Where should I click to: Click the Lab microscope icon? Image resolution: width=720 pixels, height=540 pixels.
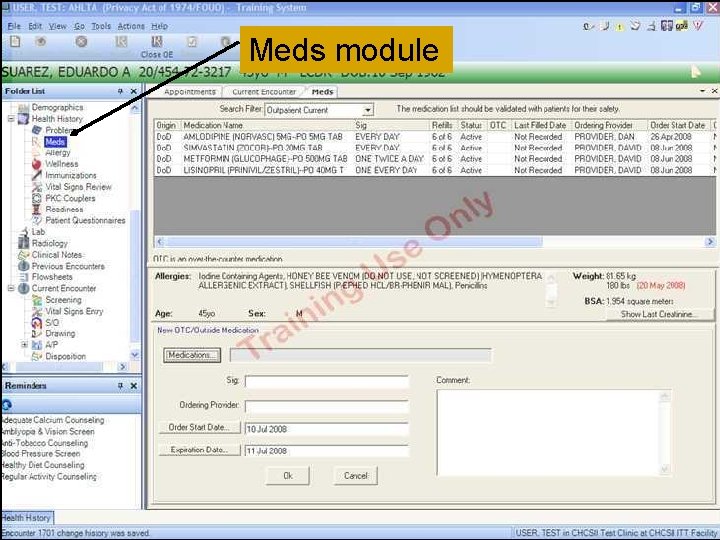23,232
